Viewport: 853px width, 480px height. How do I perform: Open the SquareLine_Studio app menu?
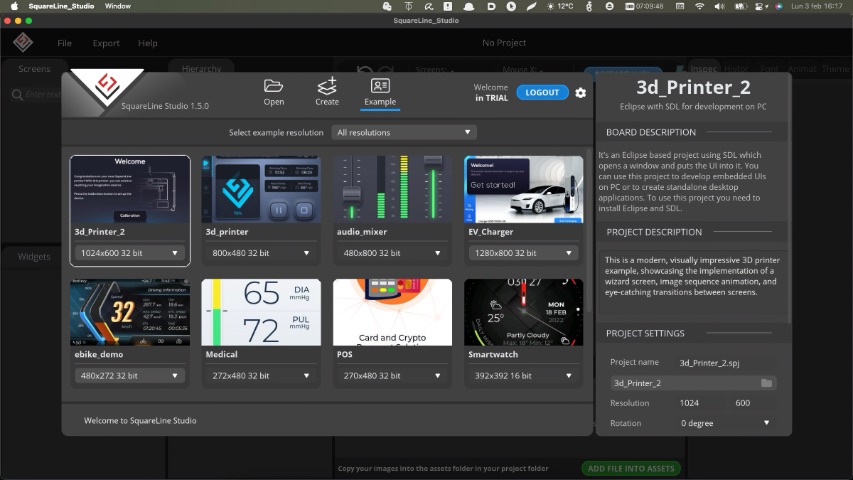pyautogui.click(x=61, y=6)
